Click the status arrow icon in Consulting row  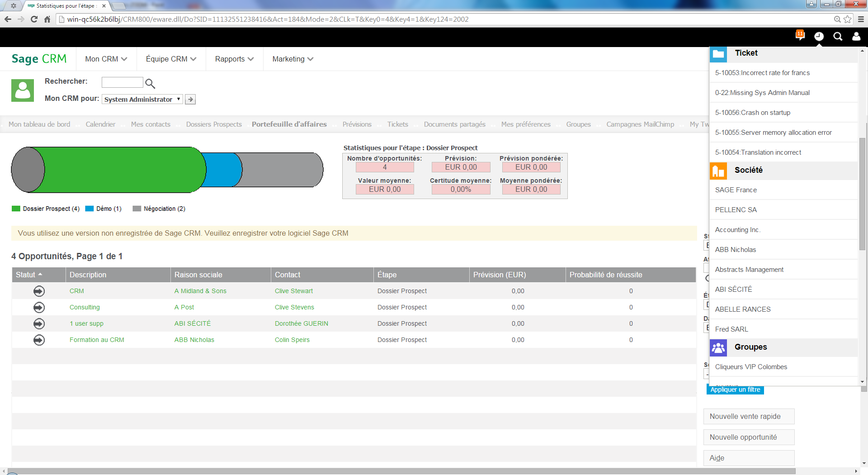point(39,307)
